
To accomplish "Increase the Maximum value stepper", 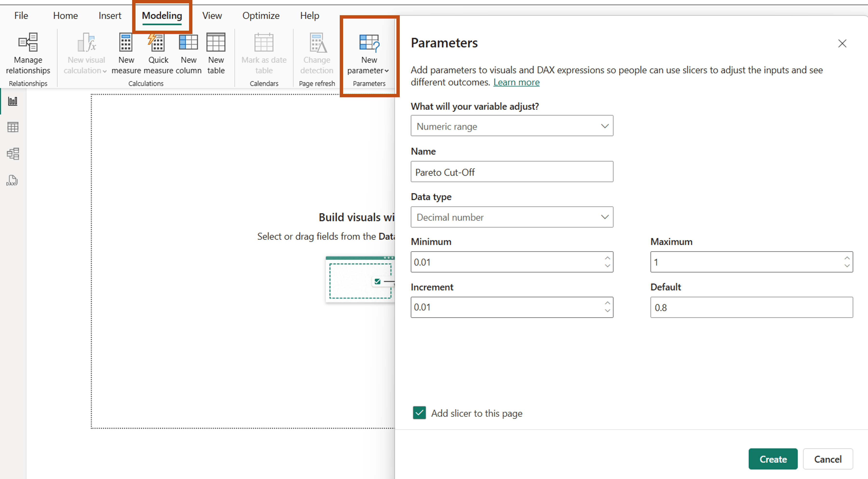I will pos(847,258).
